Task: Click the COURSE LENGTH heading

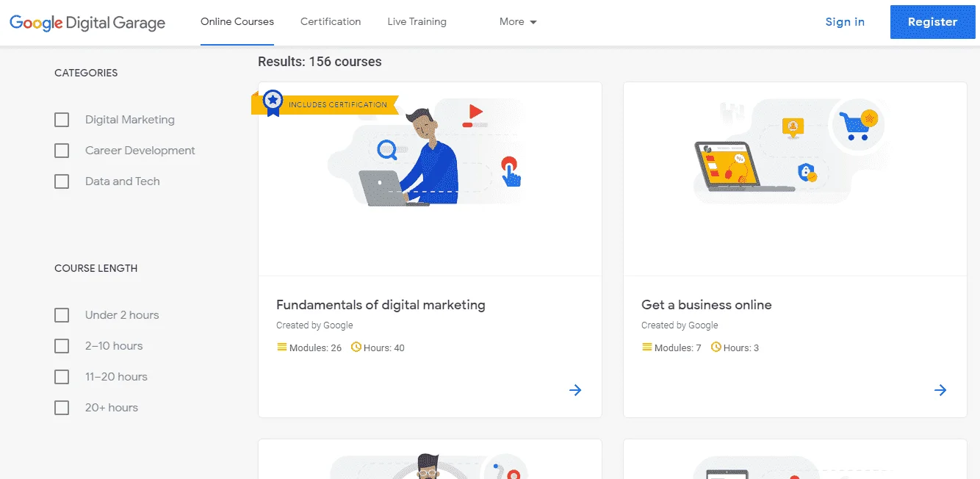Action: pos(96,268)
